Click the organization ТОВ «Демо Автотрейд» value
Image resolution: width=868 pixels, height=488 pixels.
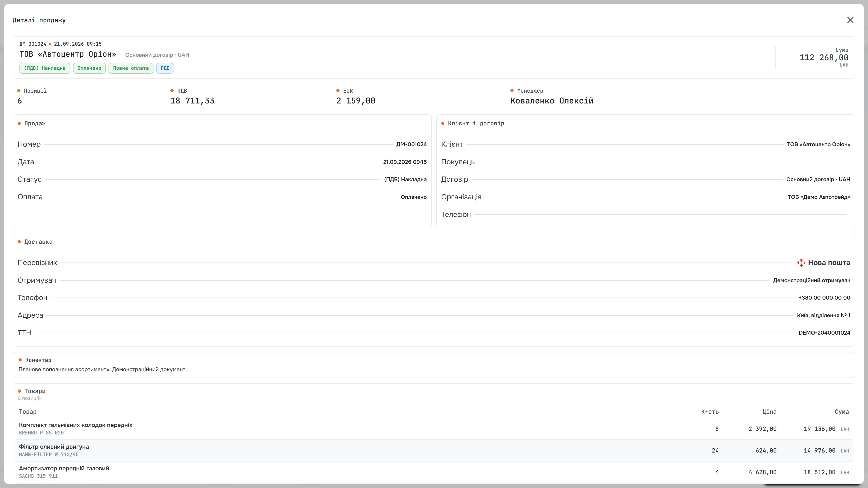(x=819, y=197)
